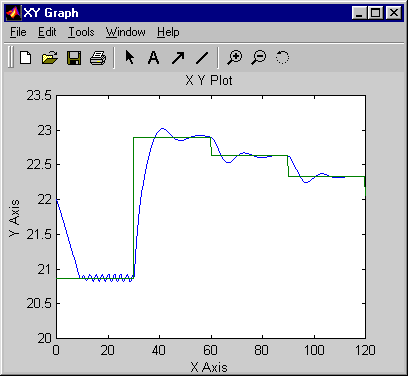Print the figure using the printer icon
The height and width of the screenshot is (376, 408).
(98, 58)
